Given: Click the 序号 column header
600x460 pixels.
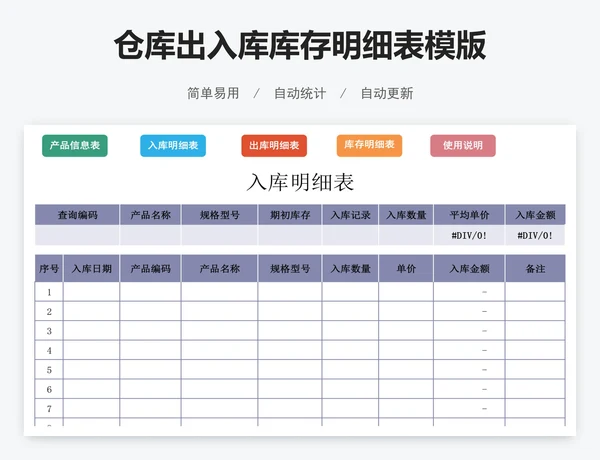Looking at the screenshot, I should (x=49, y=269).
